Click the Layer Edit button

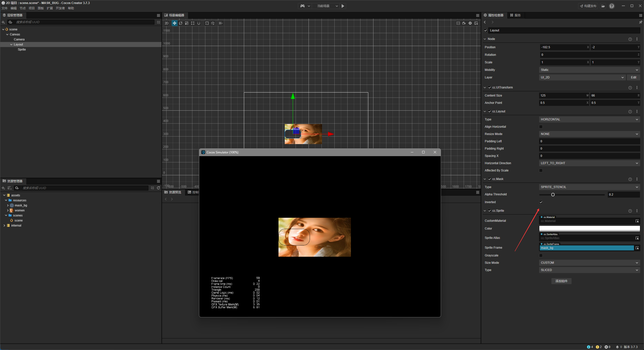click(633, 77)
